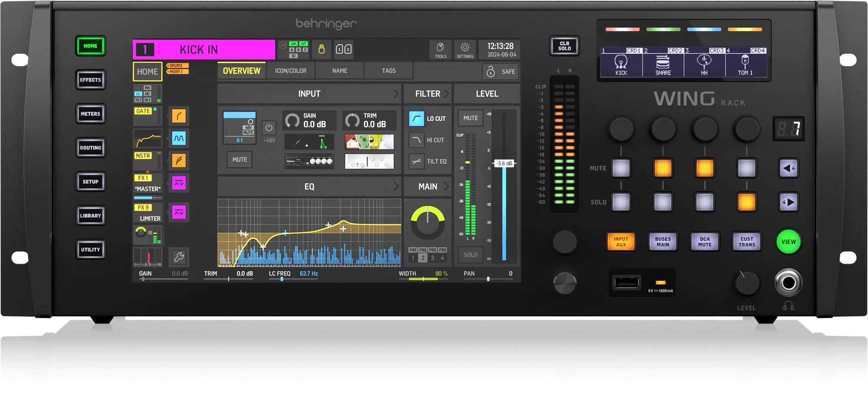868x393 pixels.
Task: Click the green VIEW button
Action: pos(789,242)
